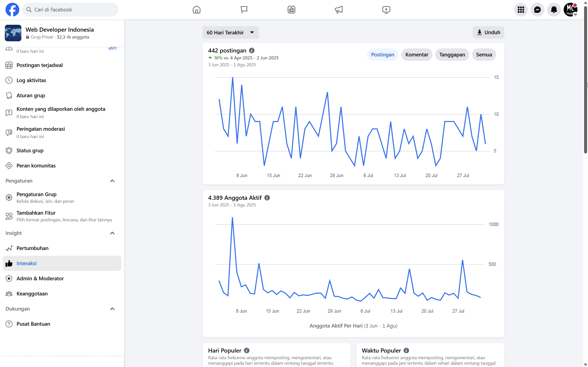The width and height of the screenshot is (588, 367).
Task: Open the 60 Hari Terakhir dropdown
Action: point(230,33)
